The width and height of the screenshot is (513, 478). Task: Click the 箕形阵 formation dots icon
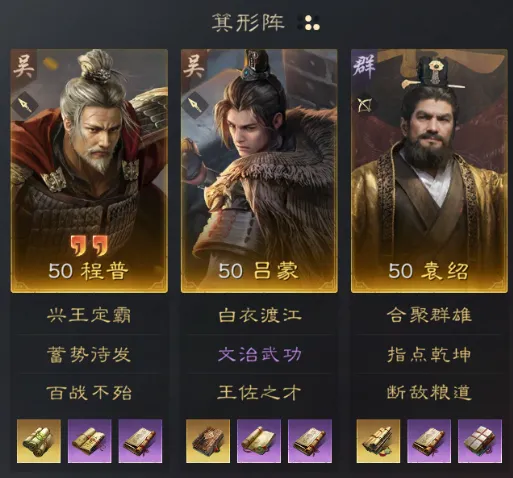309,23
